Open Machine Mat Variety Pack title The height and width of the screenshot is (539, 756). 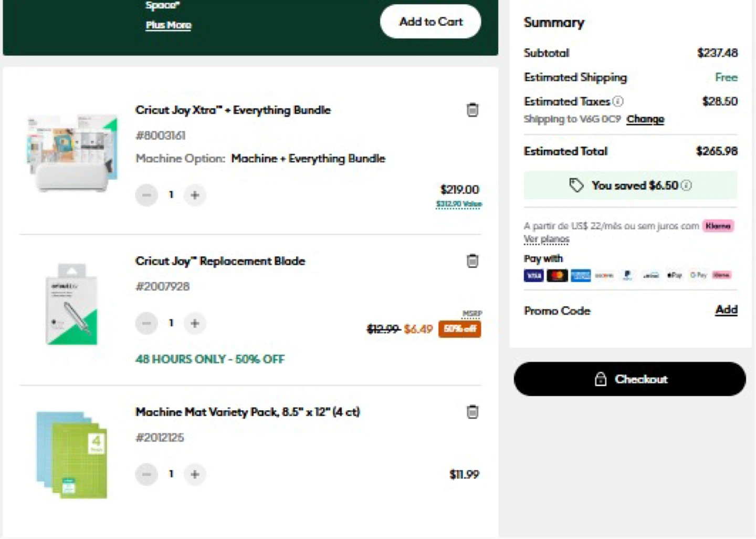(x=248, y=412)
